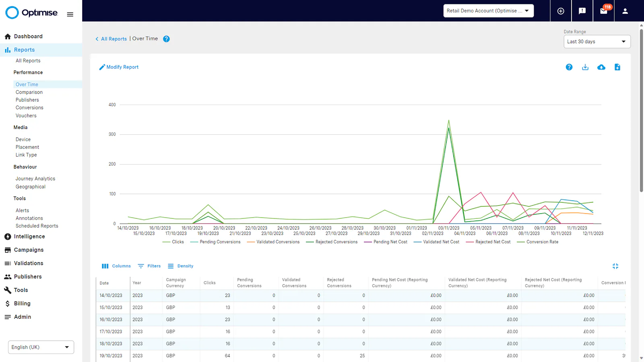Open Comparison report in sidebar
This screenshot has height=362, width=644.
pos(29,92)
